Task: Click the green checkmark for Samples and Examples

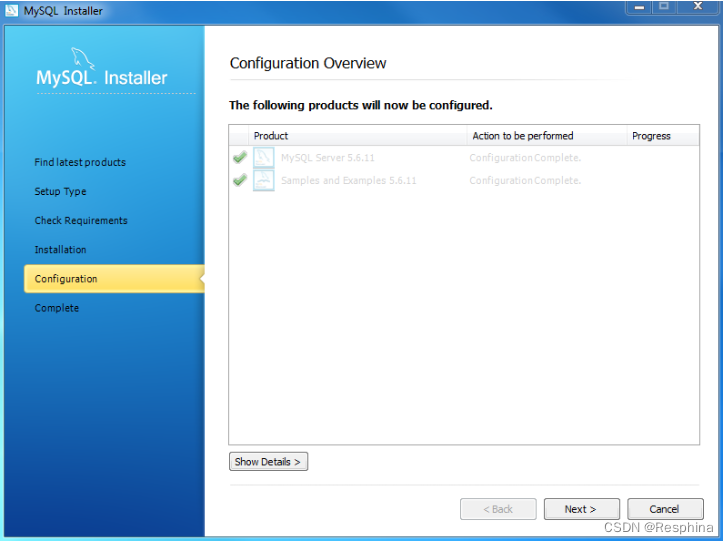Action: pyautogui.click(x=240, y=180)
